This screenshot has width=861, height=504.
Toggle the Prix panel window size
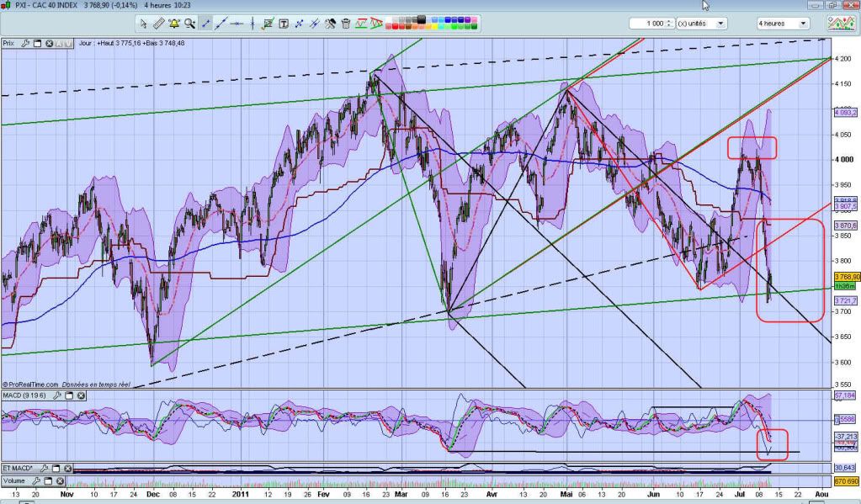37,42
